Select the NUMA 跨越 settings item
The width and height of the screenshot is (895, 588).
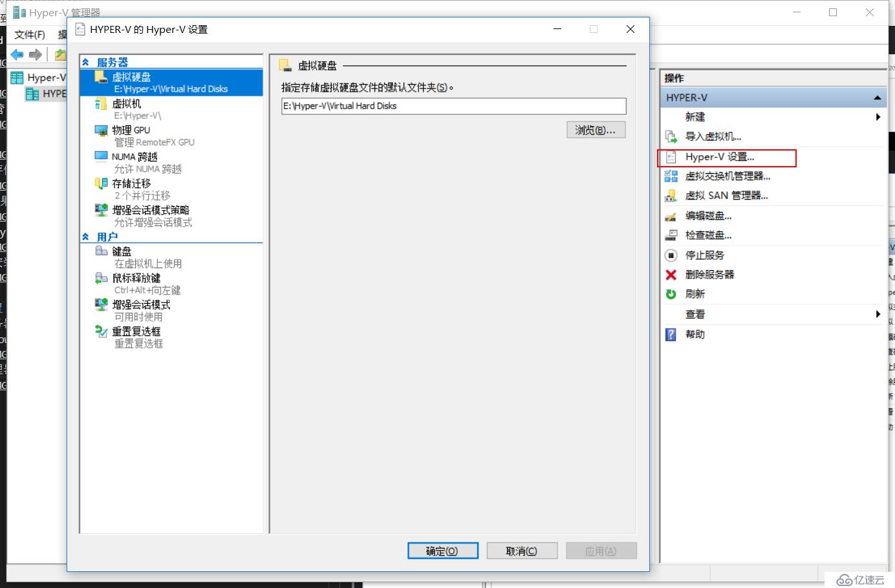click(x=171, y=162)
